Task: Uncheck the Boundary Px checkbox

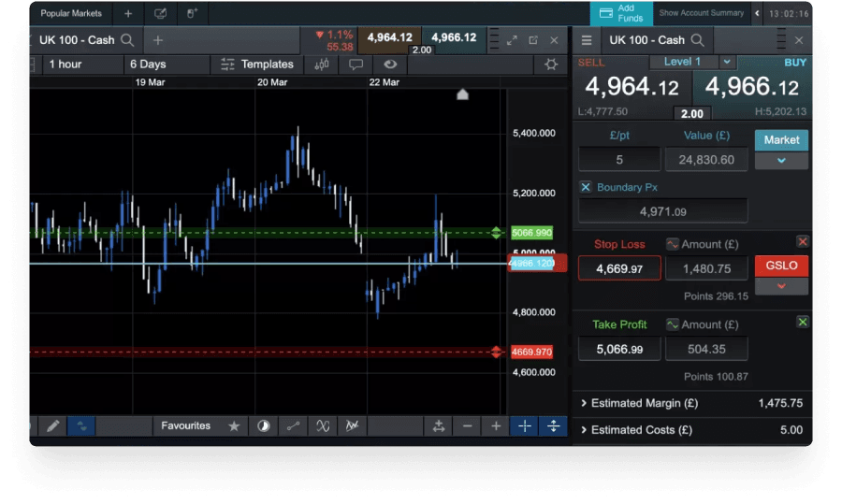Action: point(586,187)
